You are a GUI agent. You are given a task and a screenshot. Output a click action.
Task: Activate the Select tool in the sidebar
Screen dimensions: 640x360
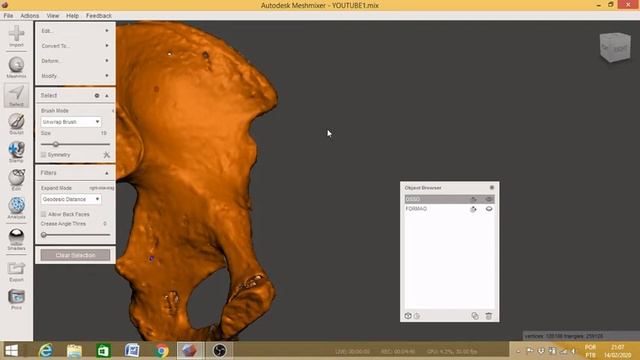[x=16, y=96]
